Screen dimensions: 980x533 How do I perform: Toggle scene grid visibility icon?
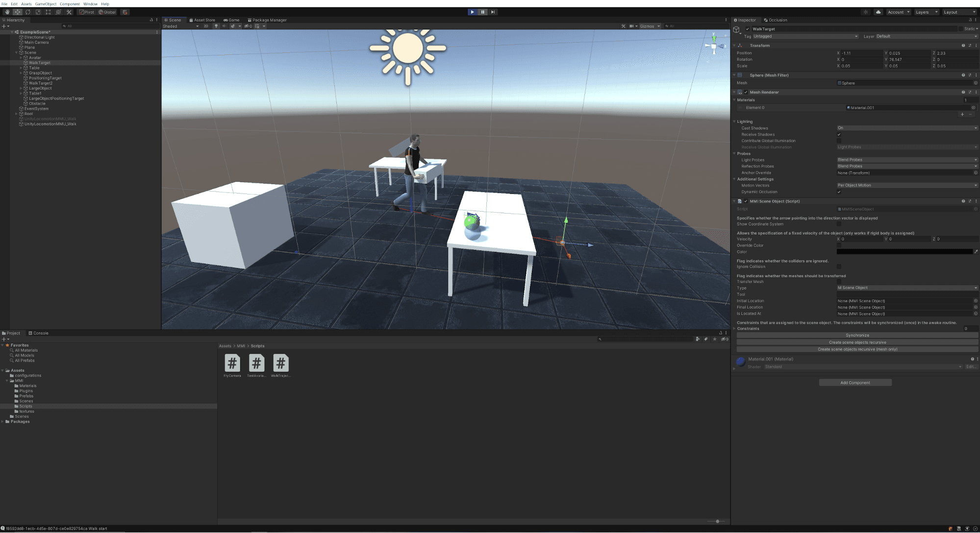(257, 26)
